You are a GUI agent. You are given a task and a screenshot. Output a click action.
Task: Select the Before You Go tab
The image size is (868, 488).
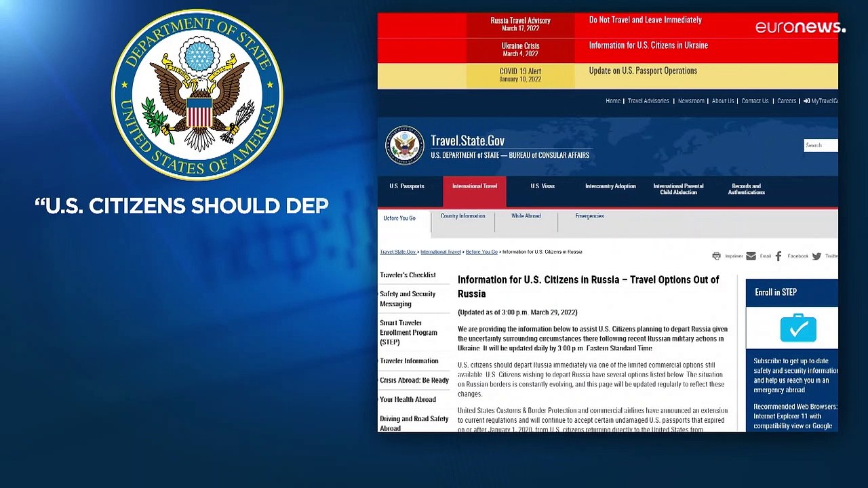pos(399,219)
